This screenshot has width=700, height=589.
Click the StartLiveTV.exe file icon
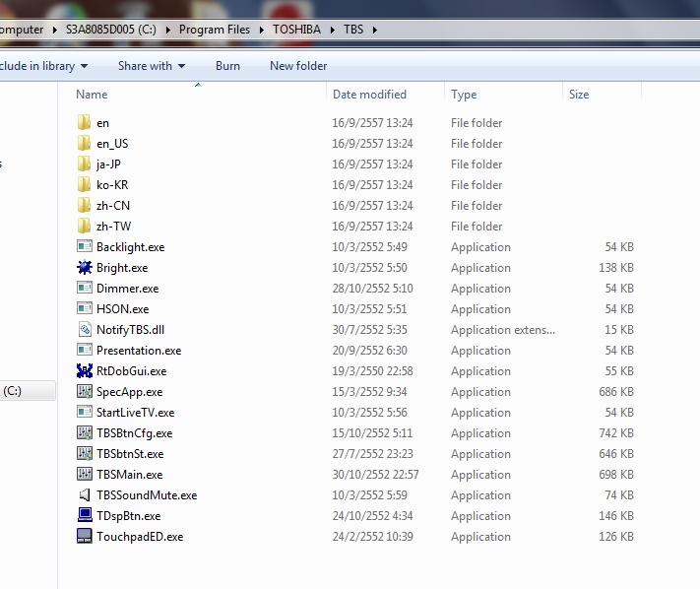click(x=85, y=412)
